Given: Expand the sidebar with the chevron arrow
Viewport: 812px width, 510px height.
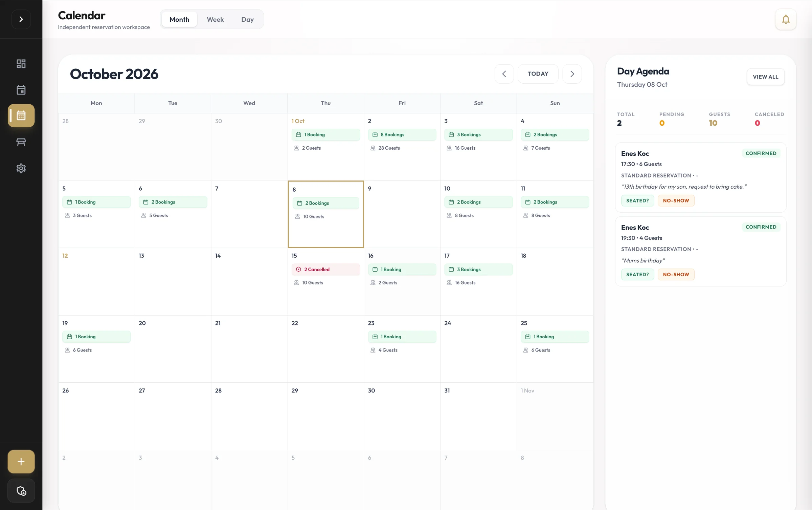Looking at the screenshot, I should tap(21, 19).
